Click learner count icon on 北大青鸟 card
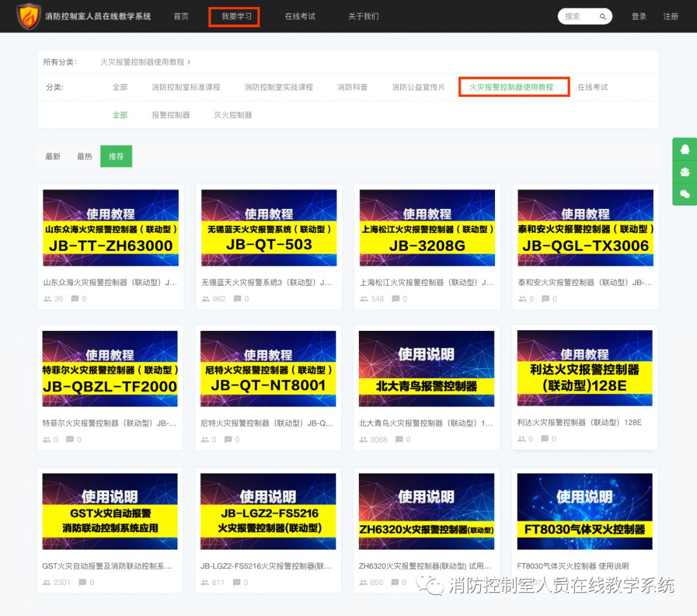Viewport: 697px width, 616px height. click(363, 440)
